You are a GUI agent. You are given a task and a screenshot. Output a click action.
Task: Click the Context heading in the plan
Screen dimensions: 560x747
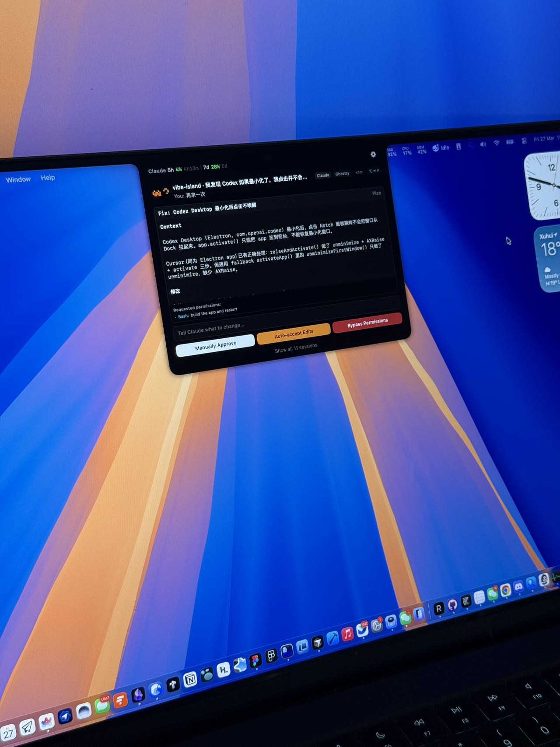pyautogui.click(x=171, y=226)
